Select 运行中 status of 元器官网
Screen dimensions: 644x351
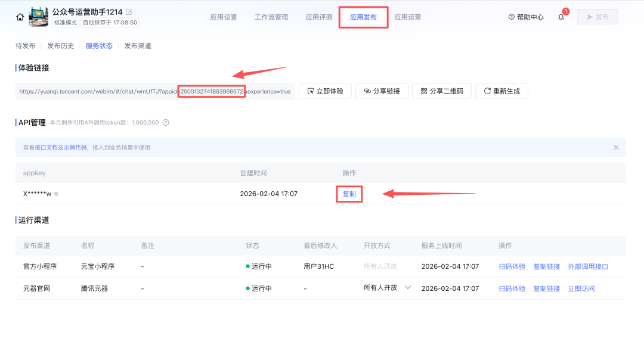point(259,288)
